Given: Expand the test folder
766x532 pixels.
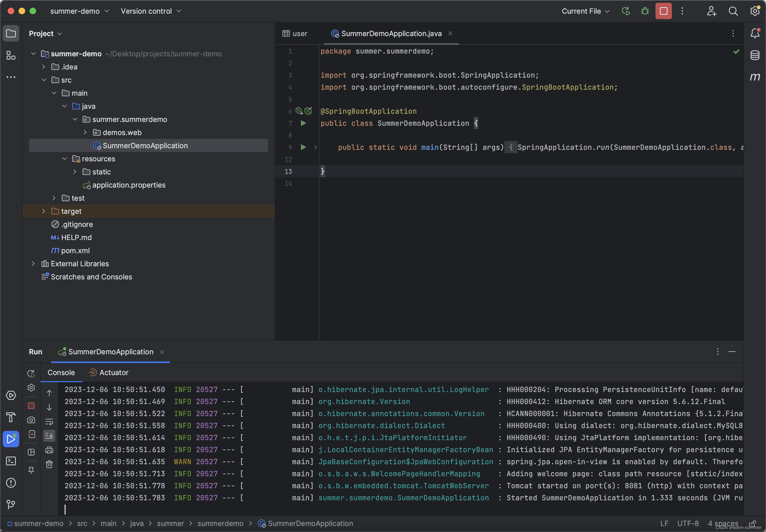Looking at the screenshot, I should (54, 198).
